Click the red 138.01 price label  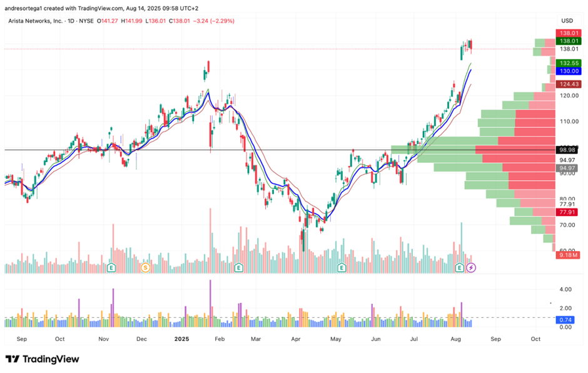pyautogui.click(x=569, y=33)
